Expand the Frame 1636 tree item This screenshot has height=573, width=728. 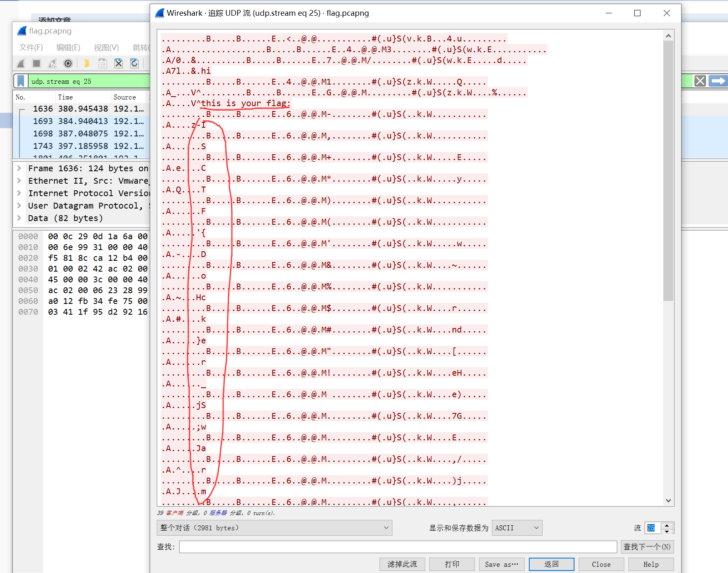(x=19, y=168)
